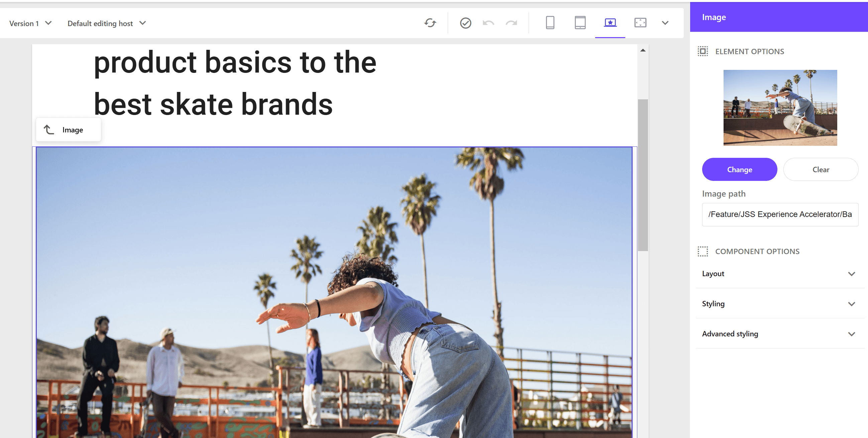Click the redo arrow icon

[x=511, y=23]
